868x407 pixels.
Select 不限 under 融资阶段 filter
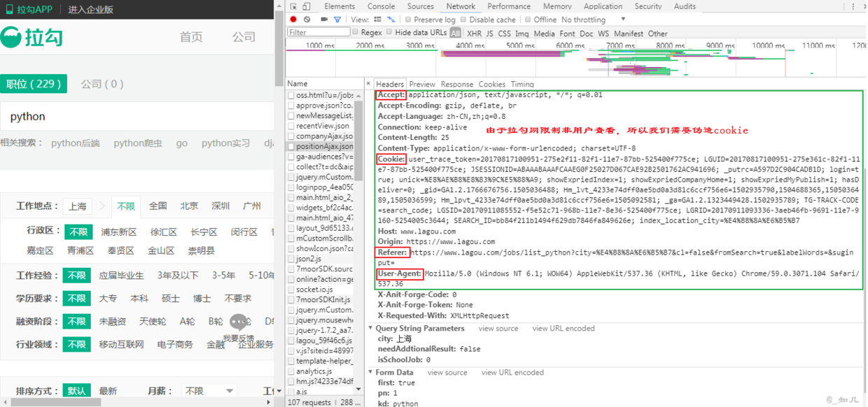click(76, 322)
